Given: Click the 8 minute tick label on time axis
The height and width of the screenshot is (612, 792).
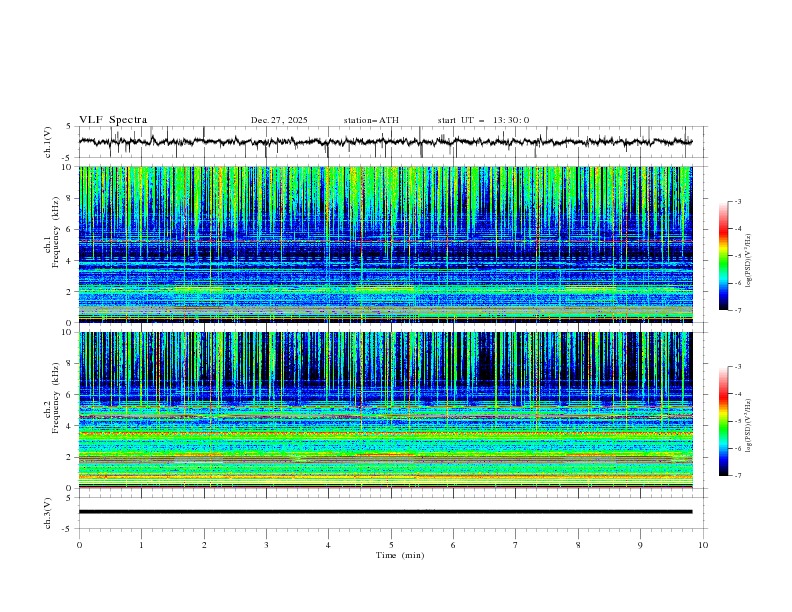Looking at the screenshot, I should [x=578, y=546].
